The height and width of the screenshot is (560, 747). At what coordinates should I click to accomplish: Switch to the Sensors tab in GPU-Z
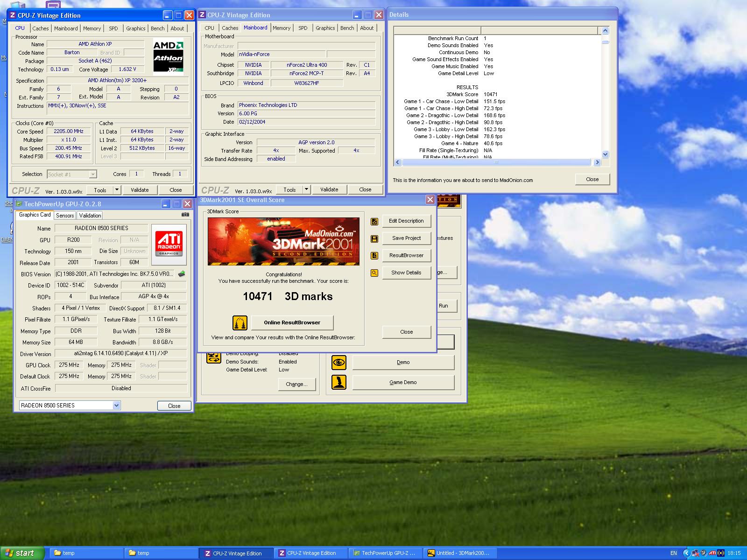(x=65, y=216)
